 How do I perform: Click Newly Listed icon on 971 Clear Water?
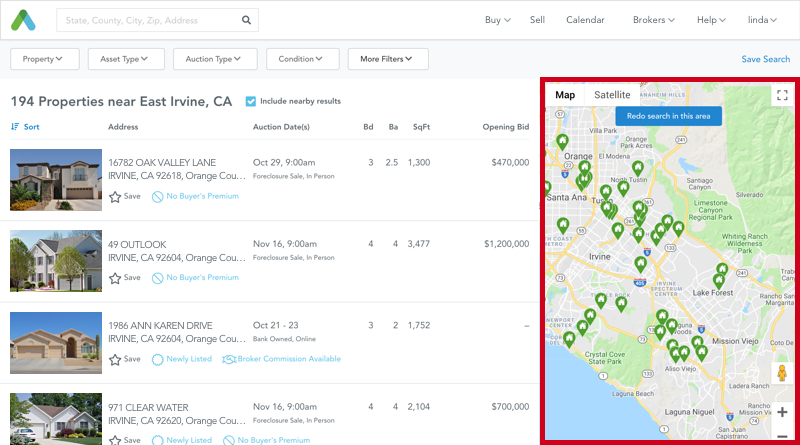pos(158,440)
